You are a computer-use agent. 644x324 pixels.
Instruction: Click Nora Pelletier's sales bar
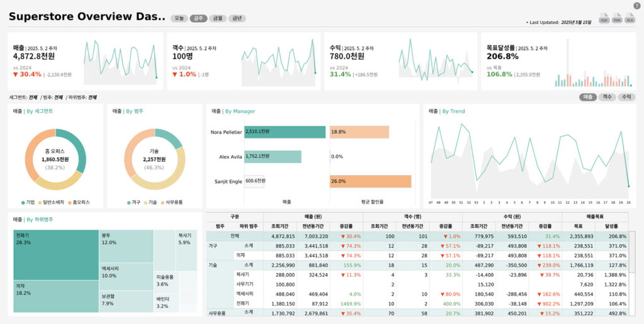pyautogui.click(x=285, y=131)
